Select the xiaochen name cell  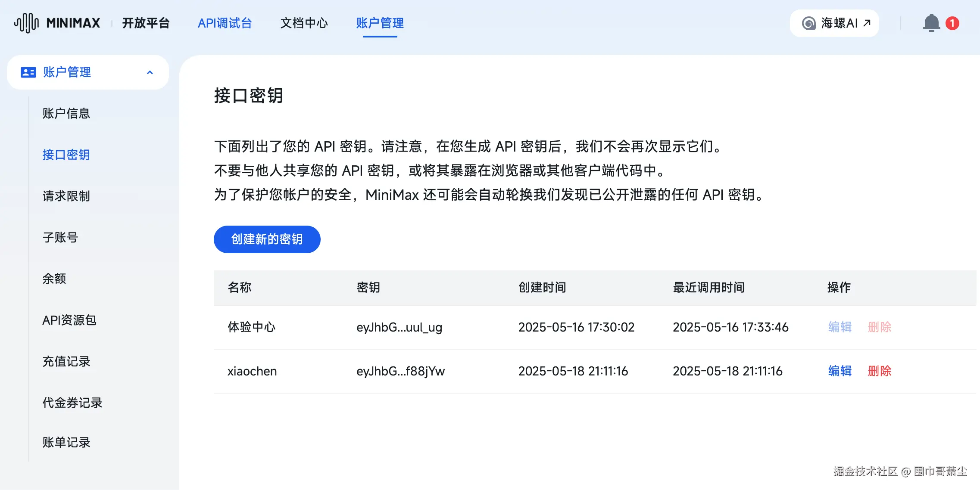pos(252,371)
